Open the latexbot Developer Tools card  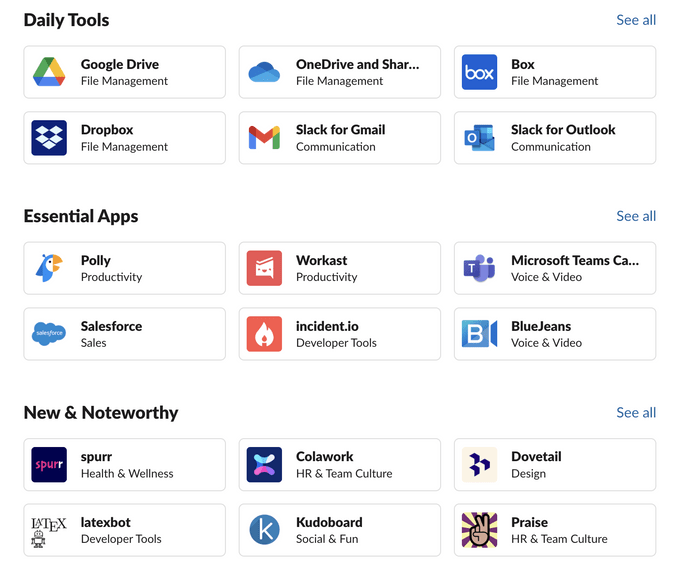(125, 530)
